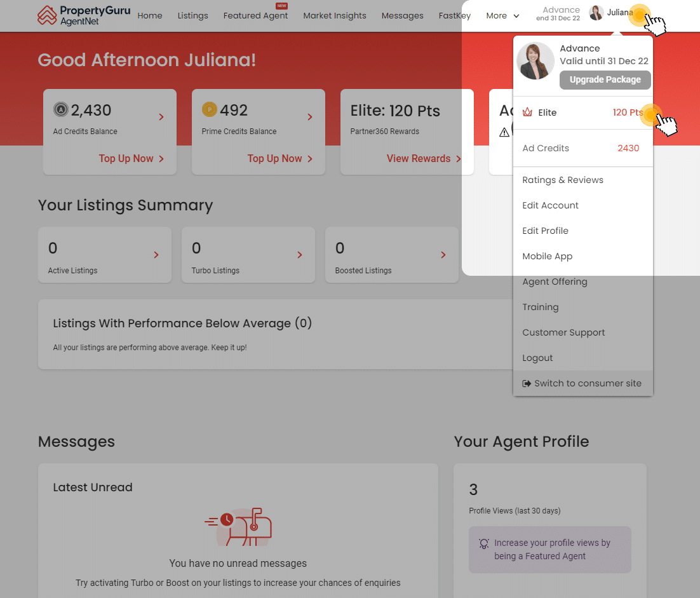700x598 pixels.
Task: Click Switch to consumer site
Action: point(583,383)
